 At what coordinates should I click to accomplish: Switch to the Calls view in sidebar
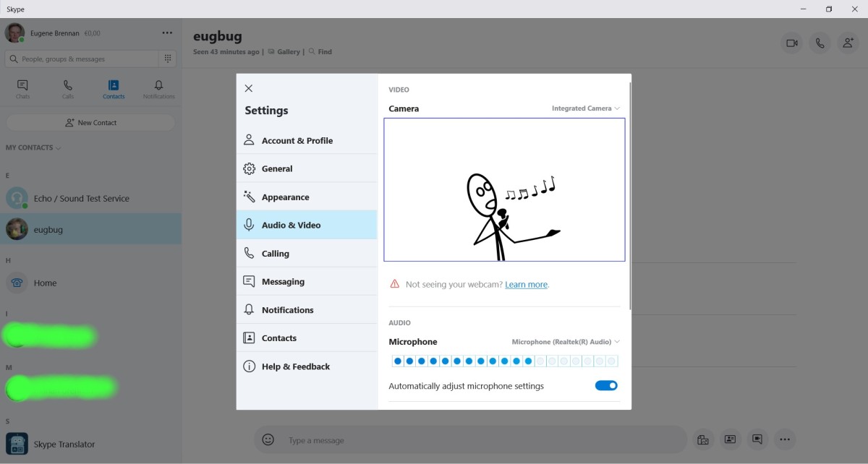coord(68,87)
